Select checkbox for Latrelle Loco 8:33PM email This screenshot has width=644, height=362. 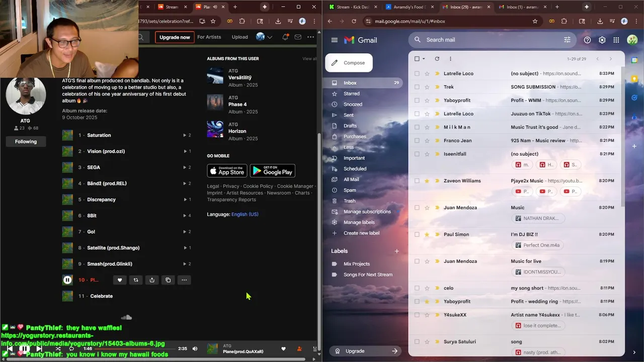coord(417,73)
